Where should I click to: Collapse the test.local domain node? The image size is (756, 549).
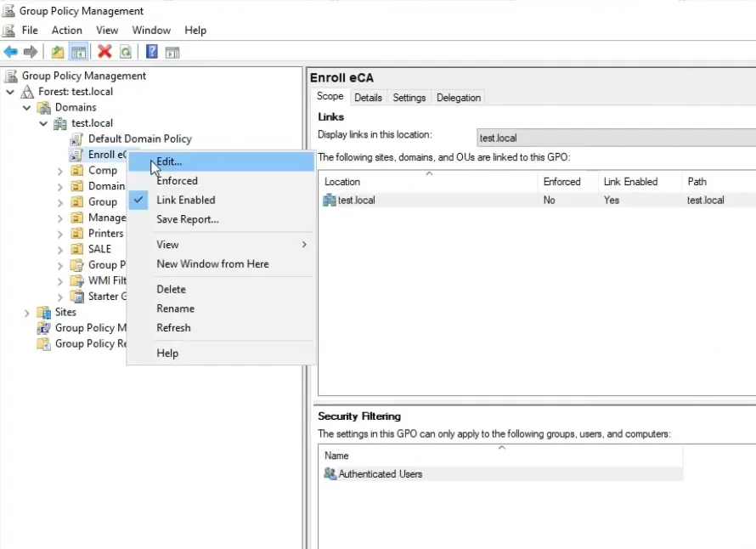tap(43, 123)
